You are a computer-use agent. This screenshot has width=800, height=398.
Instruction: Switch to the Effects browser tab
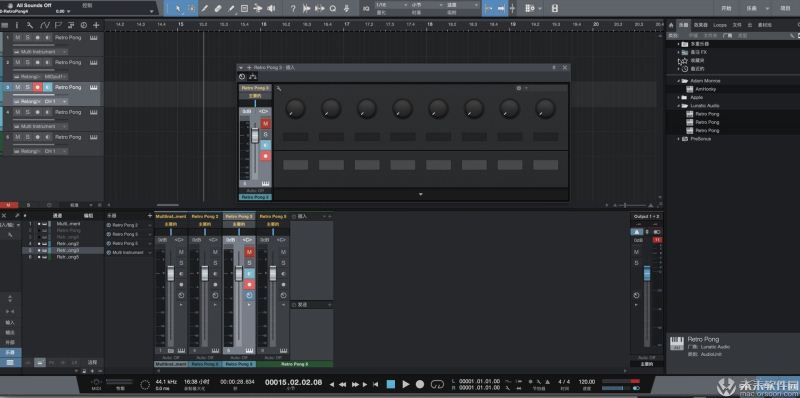tap(702, 24)
